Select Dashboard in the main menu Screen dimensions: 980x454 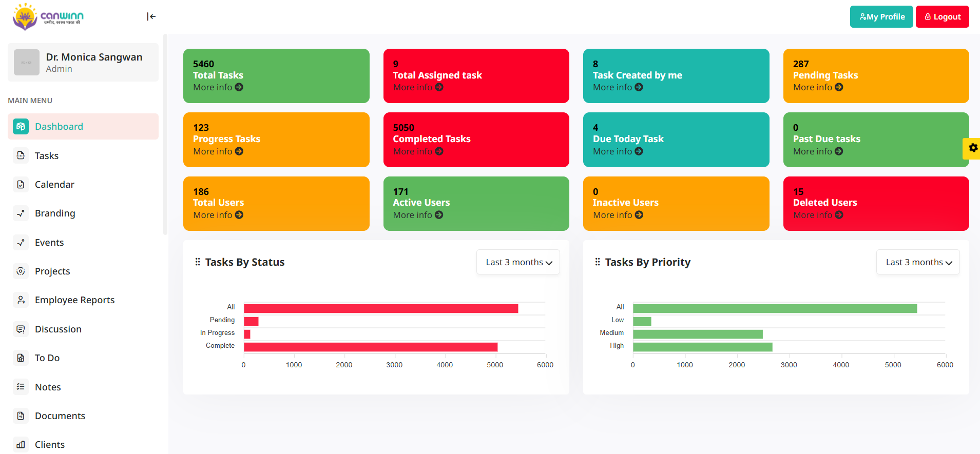point(59,127)
